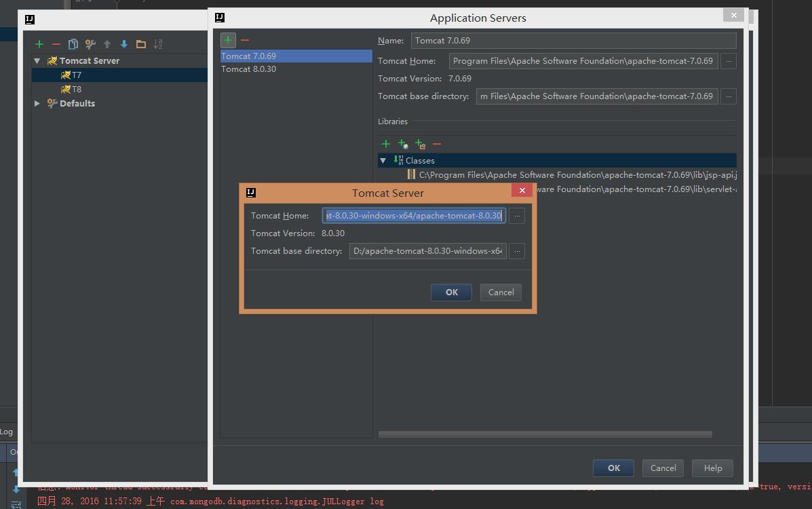Close the Tomcat Server dialog with red X
The image size is (812, 509).
pyautogui.click(x=522, y=190)
